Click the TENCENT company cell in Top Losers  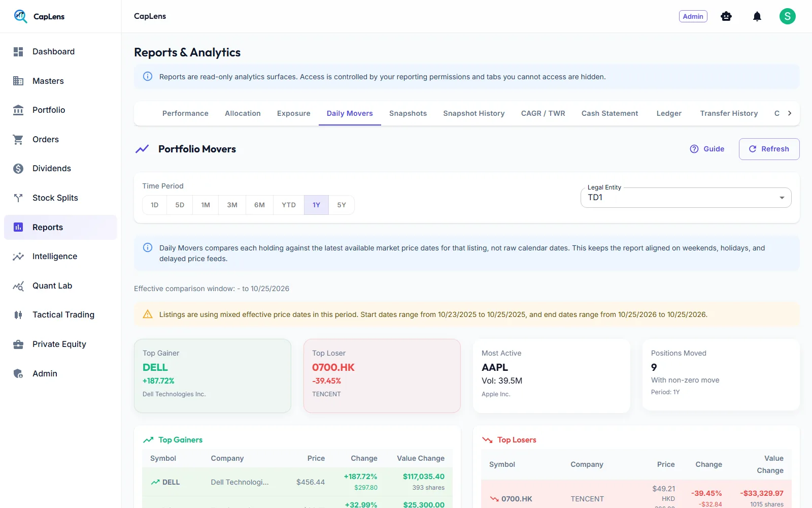(x=587, y=499)
